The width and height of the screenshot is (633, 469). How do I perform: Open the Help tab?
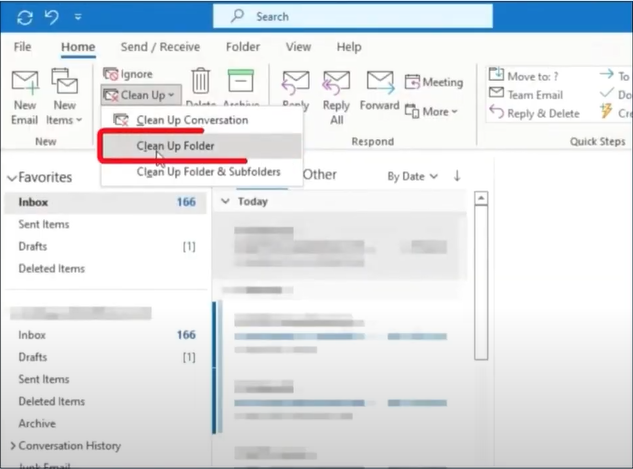point(349,47)
